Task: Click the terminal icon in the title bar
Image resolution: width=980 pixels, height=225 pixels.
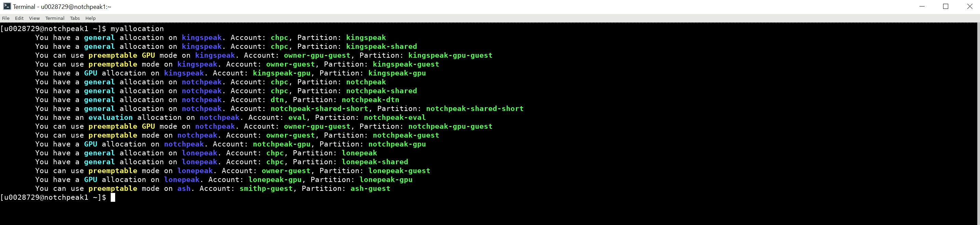Action: point(7,6)
